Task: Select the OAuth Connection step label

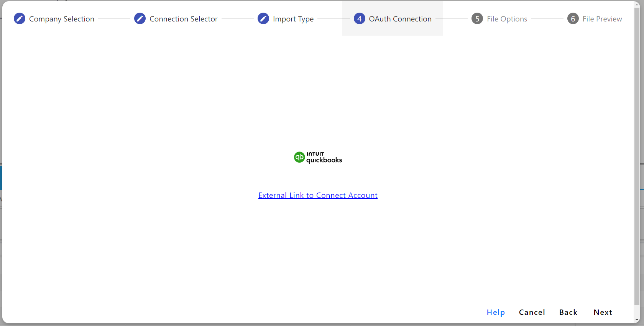Action: [400, 19]
